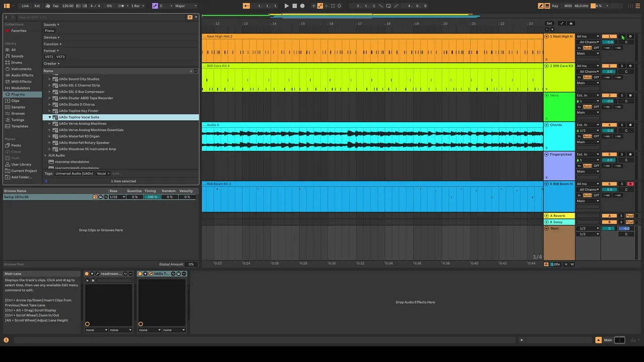Viewport: 644px width, 362px height.
Task: Click the Play button in the transport
Action: click(x=287, y=6)
